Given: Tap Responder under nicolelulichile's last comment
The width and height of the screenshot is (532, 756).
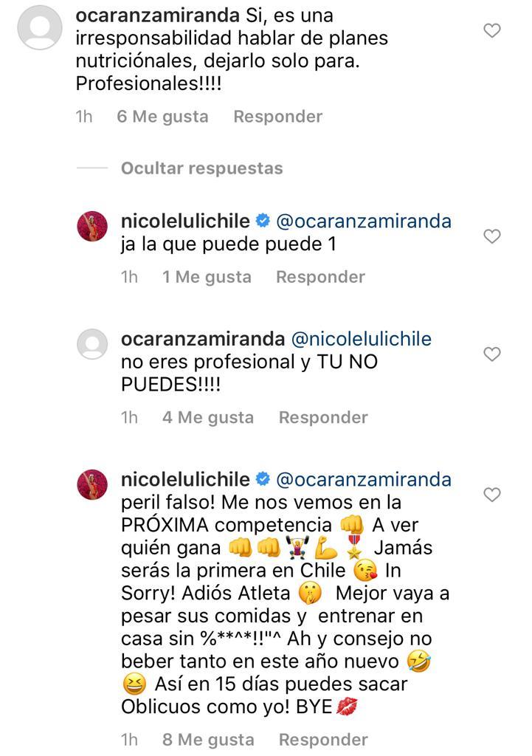Looking at the screenshot, I should coord(322,739).
